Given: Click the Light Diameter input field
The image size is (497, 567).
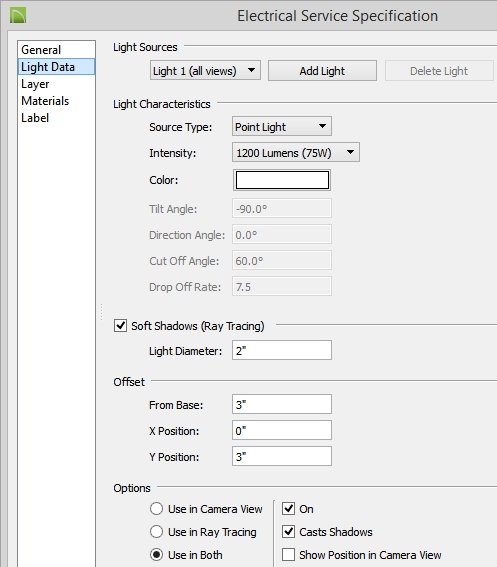Looking at the screenshot, I should point(282,350).
